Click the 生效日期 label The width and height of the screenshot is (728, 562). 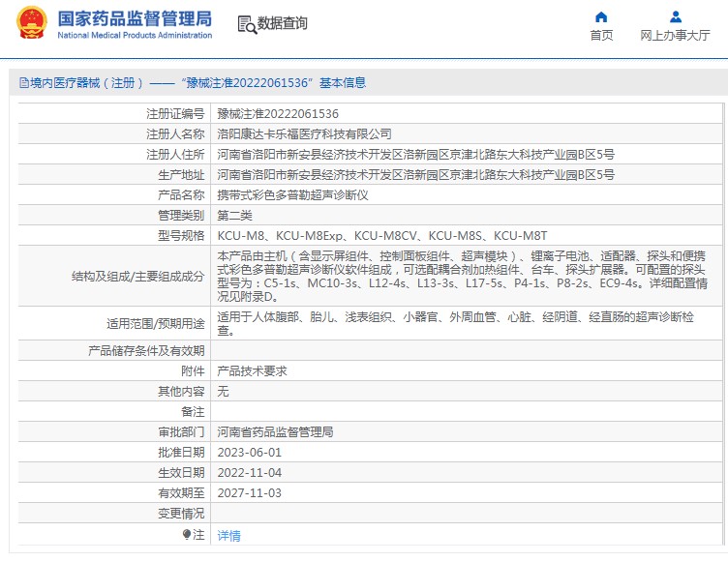click(x=181, y=473)
